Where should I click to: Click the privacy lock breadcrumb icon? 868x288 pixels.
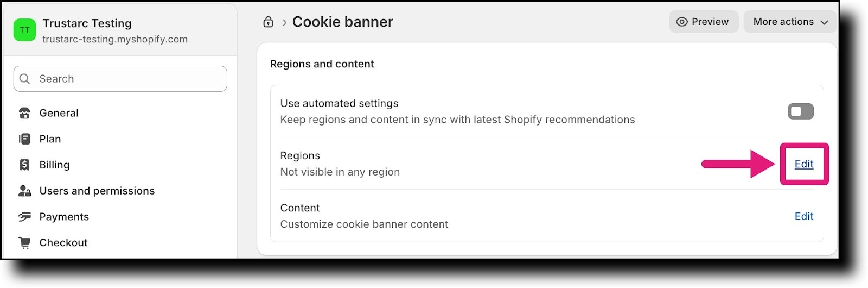coord(268,22)
